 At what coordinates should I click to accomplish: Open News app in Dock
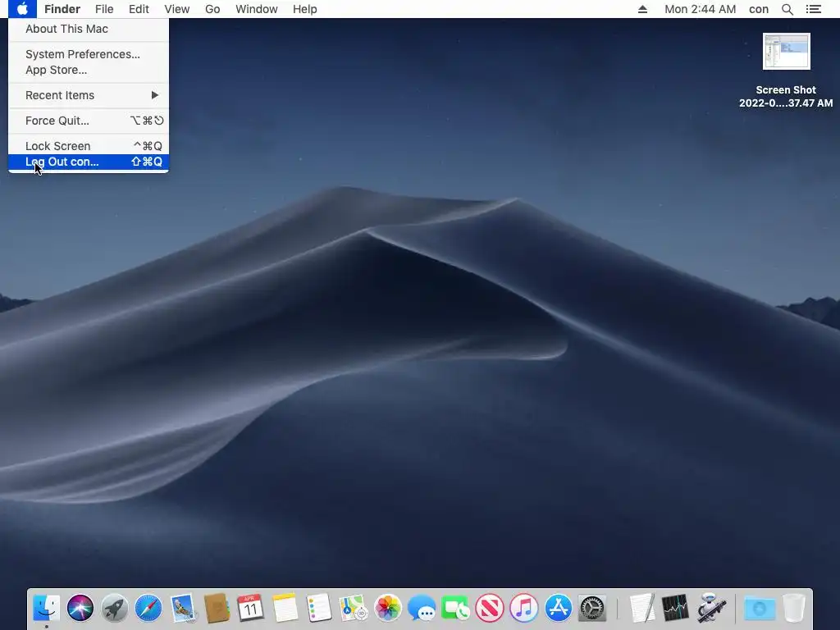pos(490,608)
